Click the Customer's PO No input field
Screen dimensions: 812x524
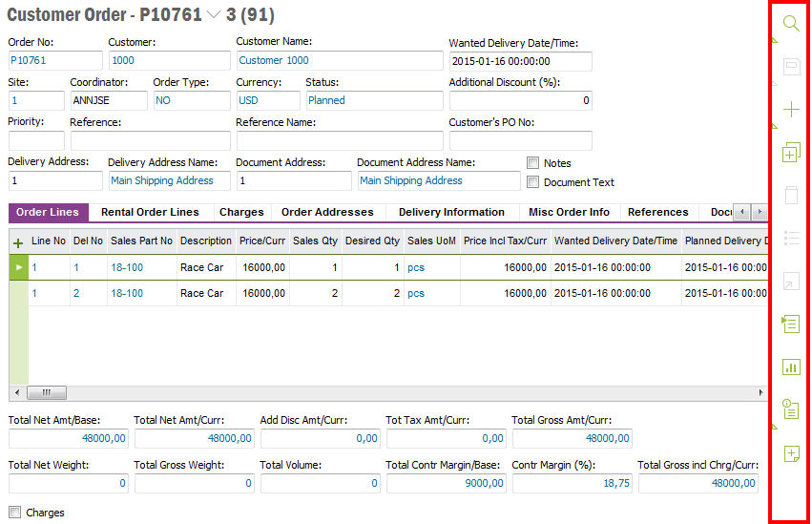point(520,140)
